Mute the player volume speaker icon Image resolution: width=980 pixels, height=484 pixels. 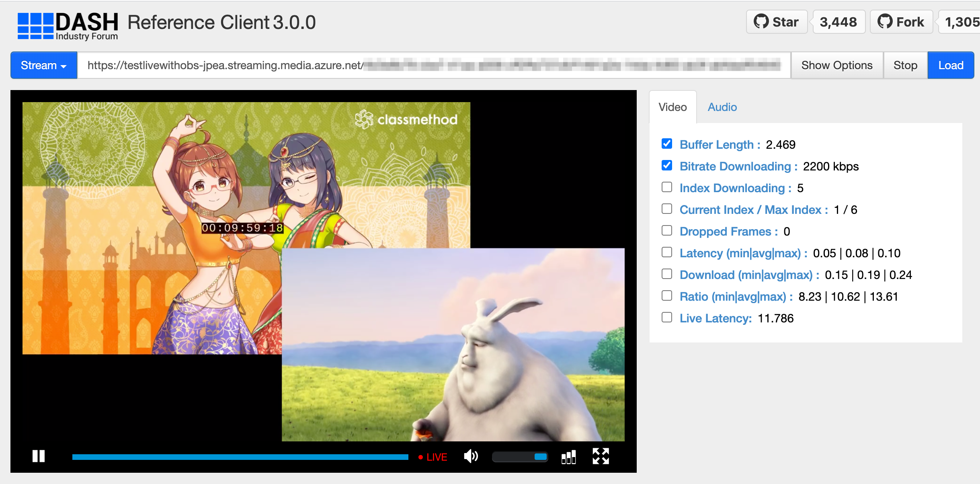(x=471, y=456)
